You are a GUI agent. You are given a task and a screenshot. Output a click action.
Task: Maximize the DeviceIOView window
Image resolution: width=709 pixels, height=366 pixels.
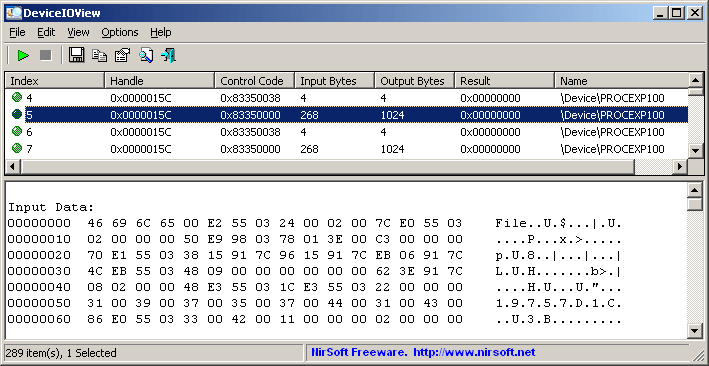676,13
